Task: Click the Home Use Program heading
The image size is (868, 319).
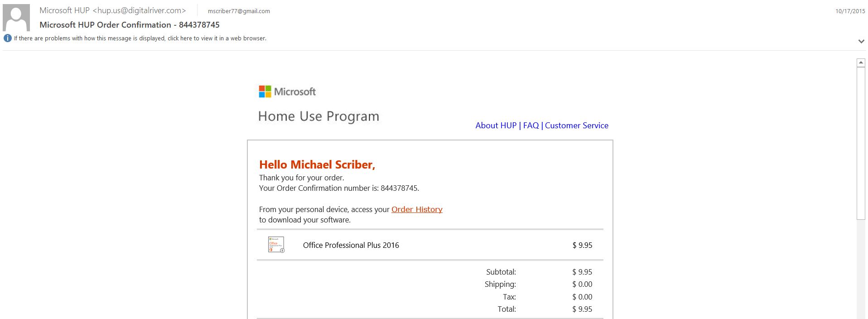Action: click(318, 116)
